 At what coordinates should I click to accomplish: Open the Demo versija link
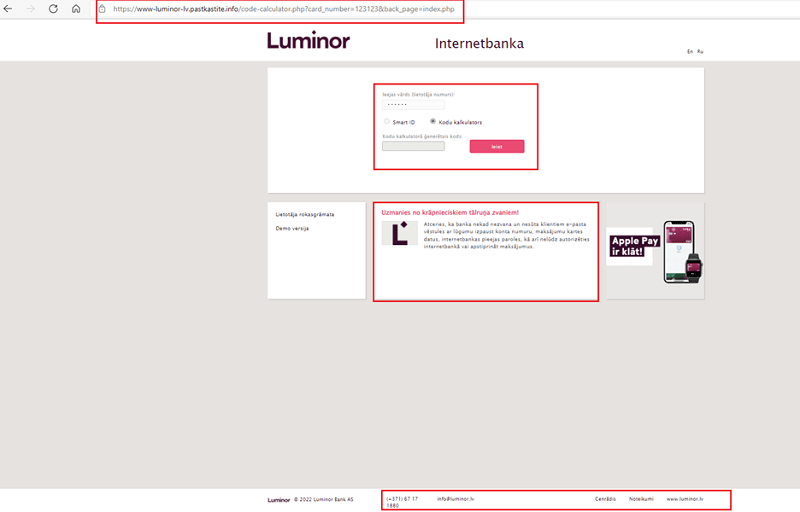[292, 228]
